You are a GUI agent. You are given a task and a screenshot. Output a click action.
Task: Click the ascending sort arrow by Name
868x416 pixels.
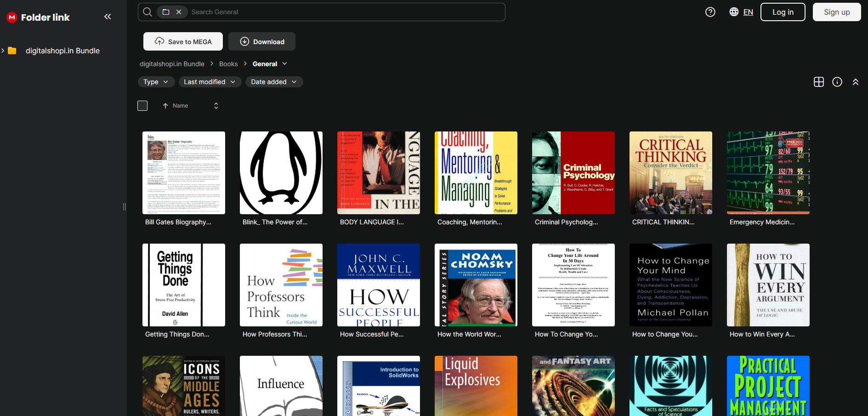point(165,106)
